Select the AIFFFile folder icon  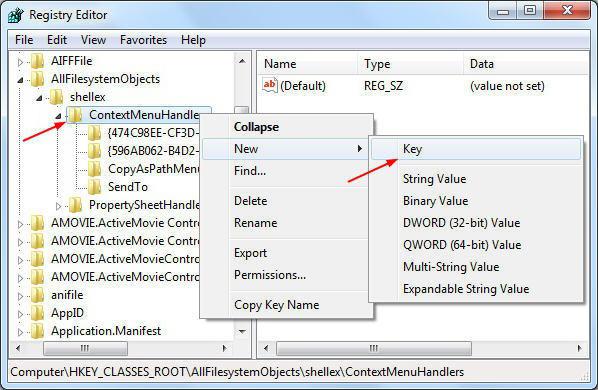click(37, 61)
